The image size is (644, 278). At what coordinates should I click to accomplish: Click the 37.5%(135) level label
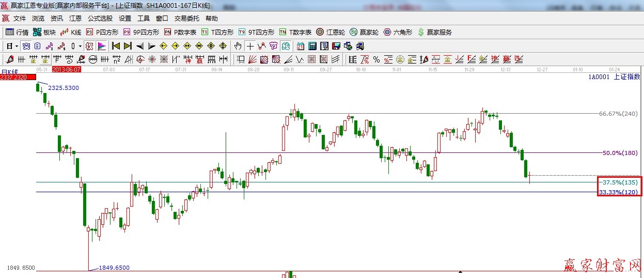(x=620, y=182)
